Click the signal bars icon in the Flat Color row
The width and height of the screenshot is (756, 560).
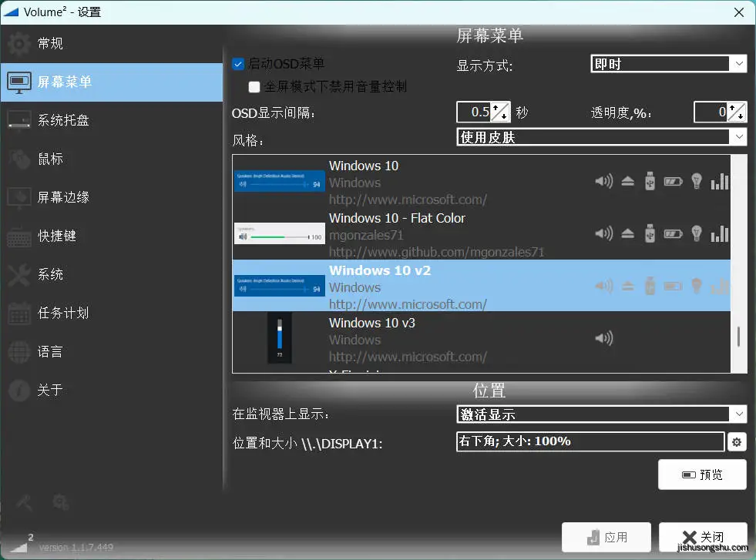tap(719, 233)
